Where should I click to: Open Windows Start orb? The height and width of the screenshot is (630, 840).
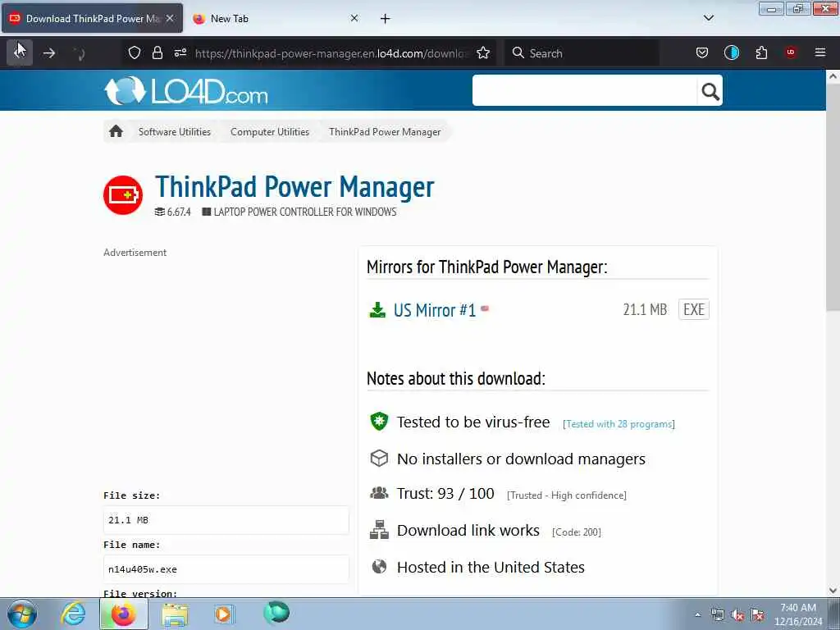click(22, 614)
